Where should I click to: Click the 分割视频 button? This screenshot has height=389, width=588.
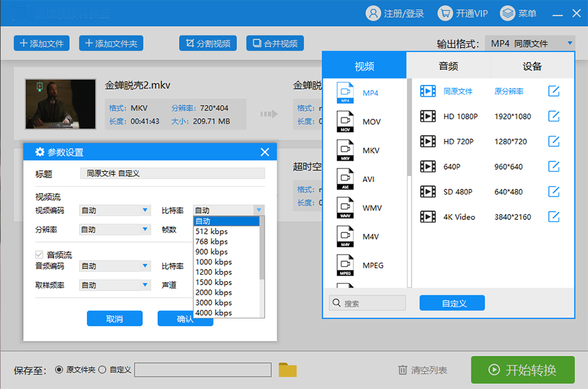coord(208,43)
